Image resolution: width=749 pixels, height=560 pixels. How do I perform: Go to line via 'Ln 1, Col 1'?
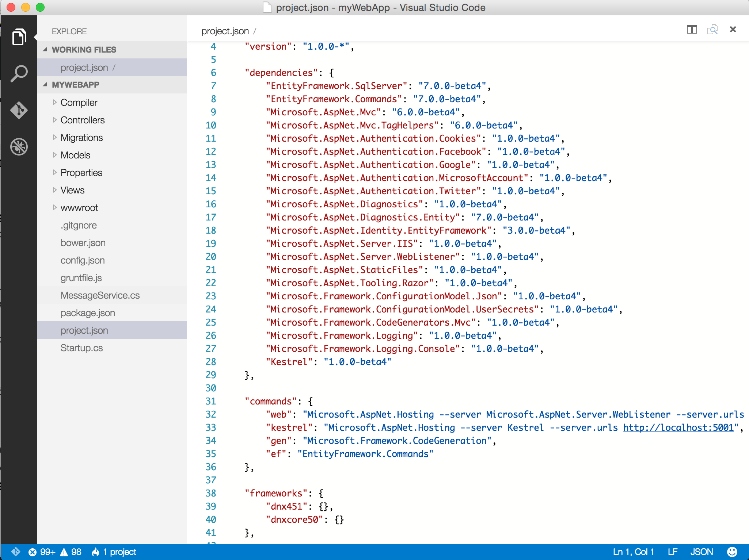[x=633, y=552]
